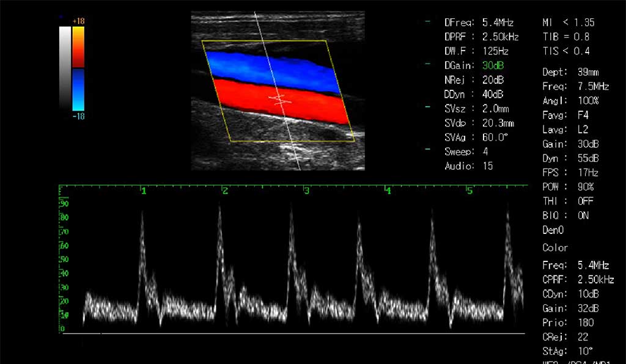This screenshot has height=364, width=626.
Task: Click the 90 tick on the velocity scale
Action: 64,204
